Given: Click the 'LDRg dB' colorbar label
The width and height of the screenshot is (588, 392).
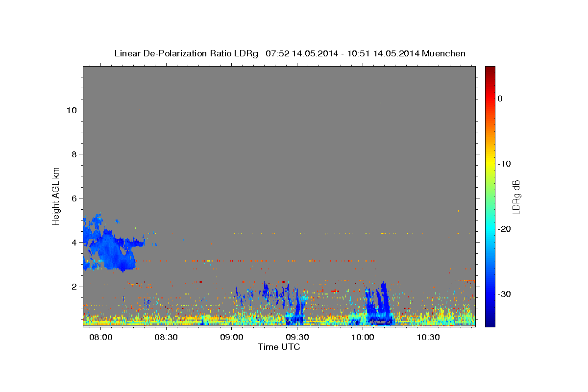Looking at the screenshot, I should click(x=516, y=196).
